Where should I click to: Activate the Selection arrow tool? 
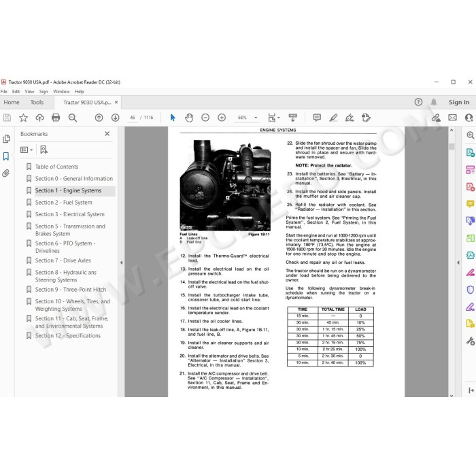click(x=173, y=118)
